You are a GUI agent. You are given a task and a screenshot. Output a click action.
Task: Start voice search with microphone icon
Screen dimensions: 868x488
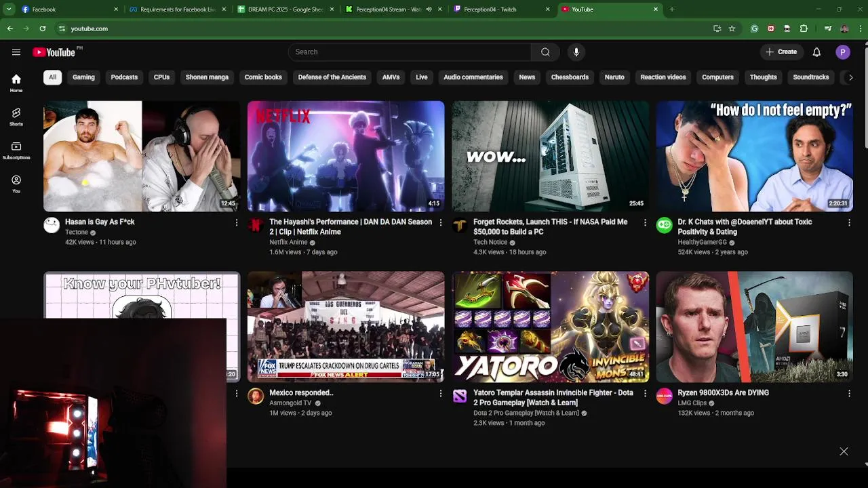(x=576, y=52)
